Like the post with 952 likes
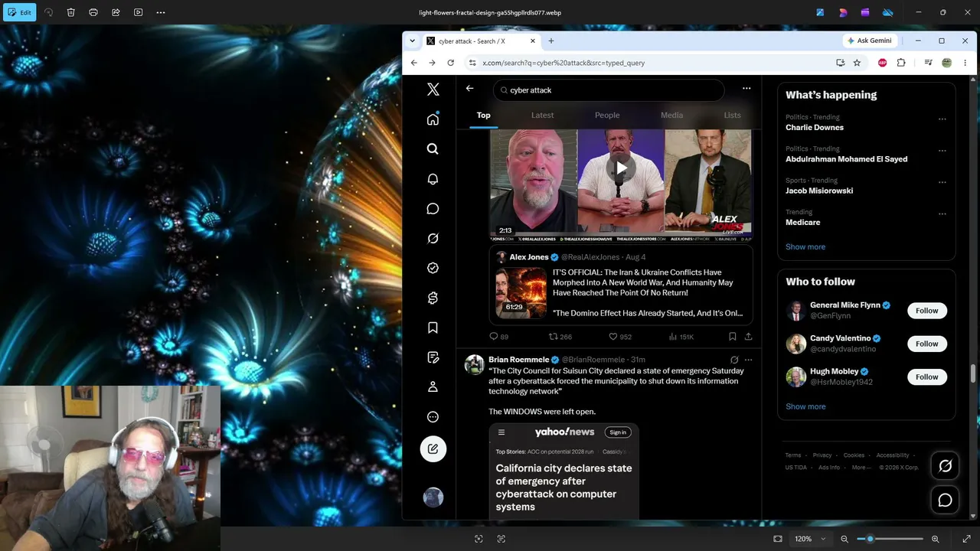980x551 pixels. coord(620,337)
